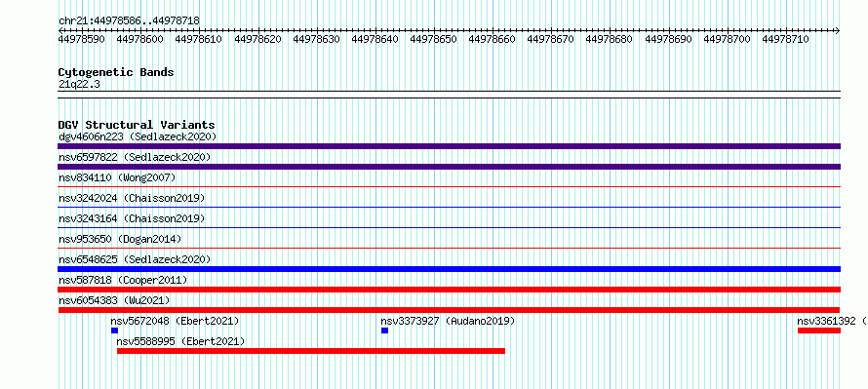The height and width of the screenshot is (389, 868).
Task: Open nsv6054383 (Wu2021) variant label
Action: tap(114, 300)
